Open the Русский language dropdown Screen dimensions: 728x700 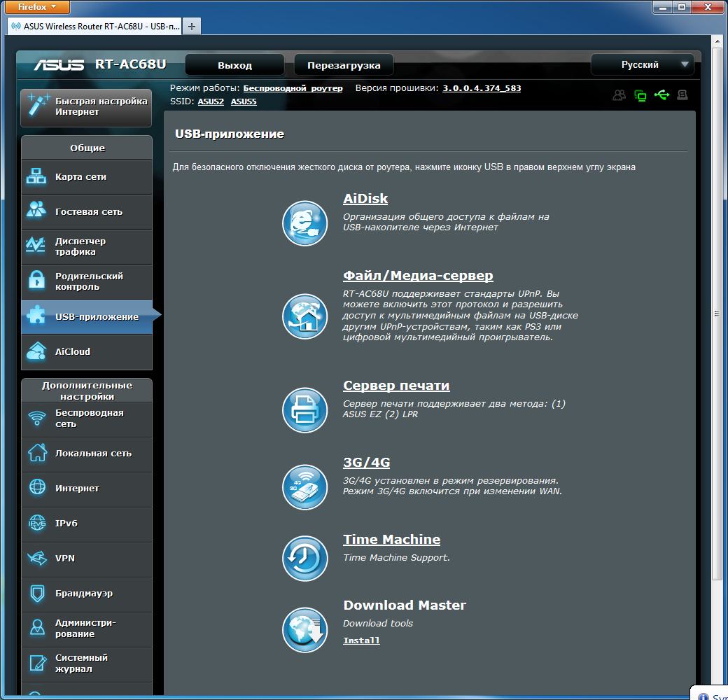click(643, 64)
